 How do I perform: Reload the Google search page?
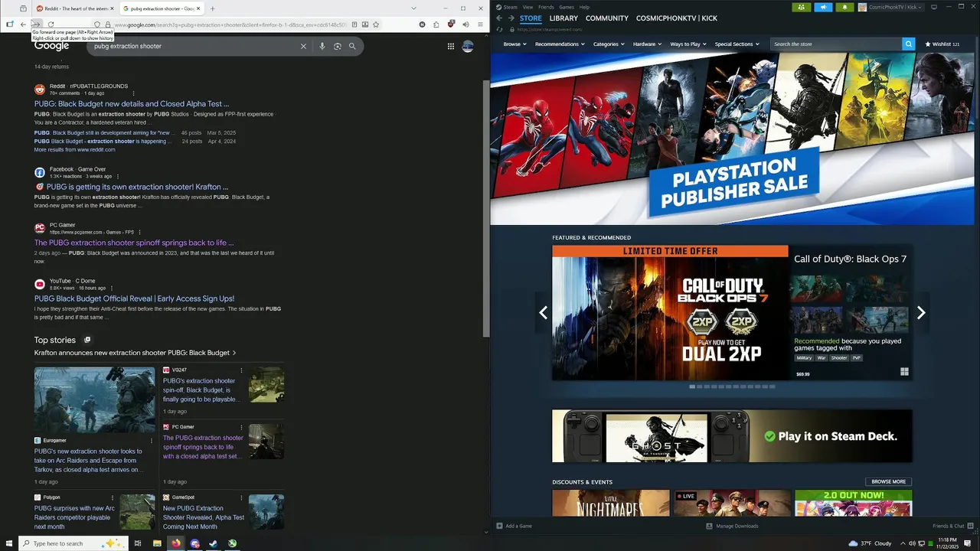[51, 24]
